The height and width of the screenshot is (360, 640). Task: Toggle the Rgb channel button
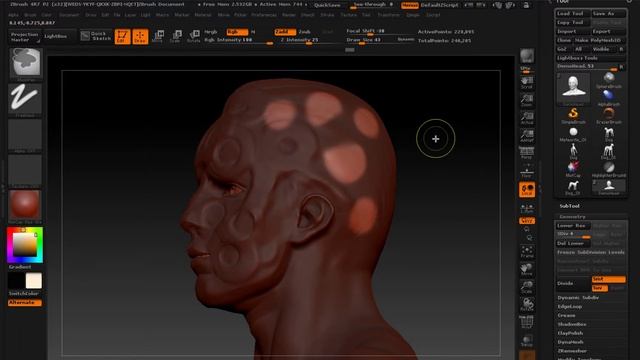pos(237,32)
